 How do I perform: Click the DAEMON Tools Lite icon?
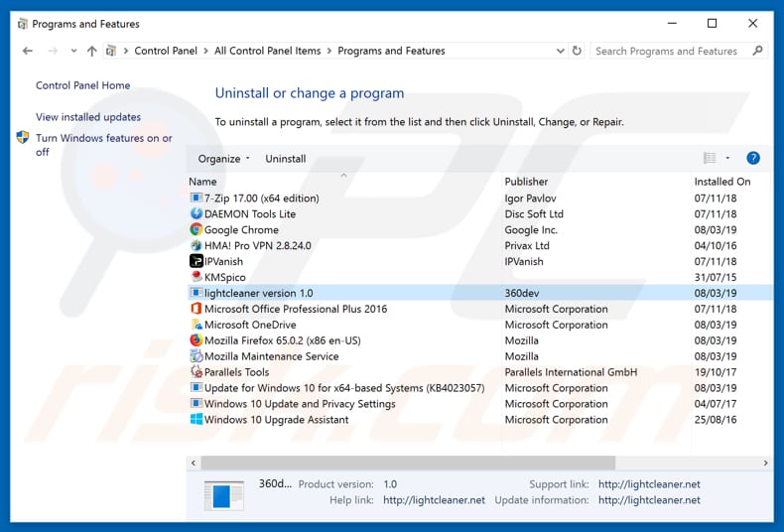tap(196, 213)
